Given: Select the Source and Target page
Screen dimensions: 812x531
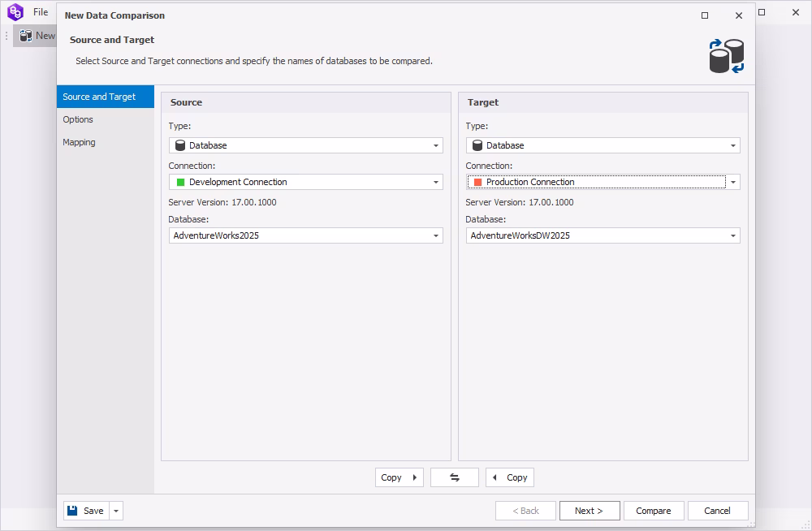Looking at the screenshot, I should coord(105,97).
